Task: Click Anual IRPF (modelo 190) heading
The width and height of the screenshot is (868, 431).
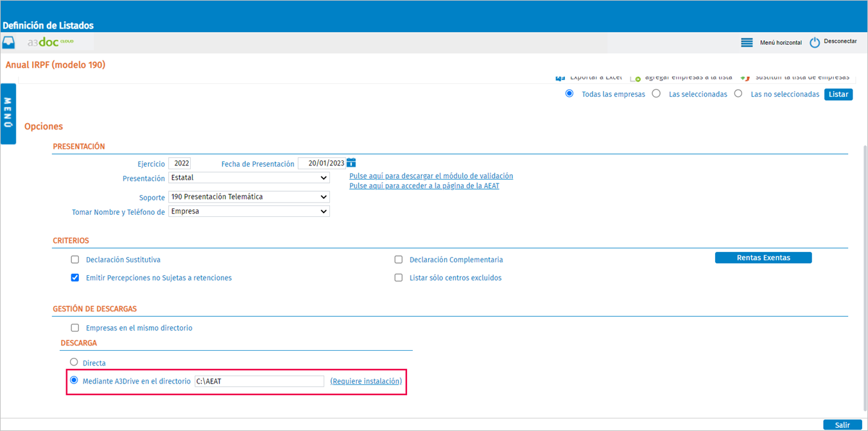Action: tap(55, 65)
